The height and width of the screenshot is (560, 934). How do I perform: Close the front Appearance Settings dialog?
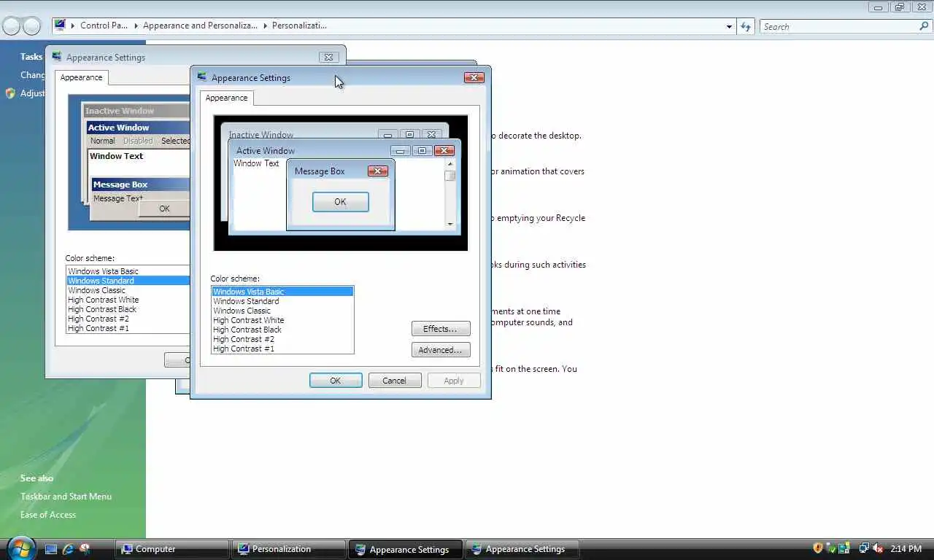474,77
